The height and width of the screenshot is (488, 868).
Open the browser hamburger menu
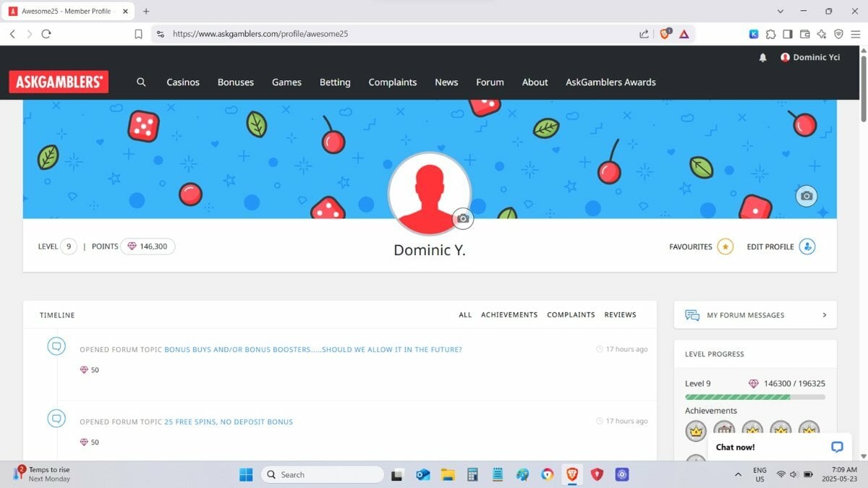click(x=856, y=34)
